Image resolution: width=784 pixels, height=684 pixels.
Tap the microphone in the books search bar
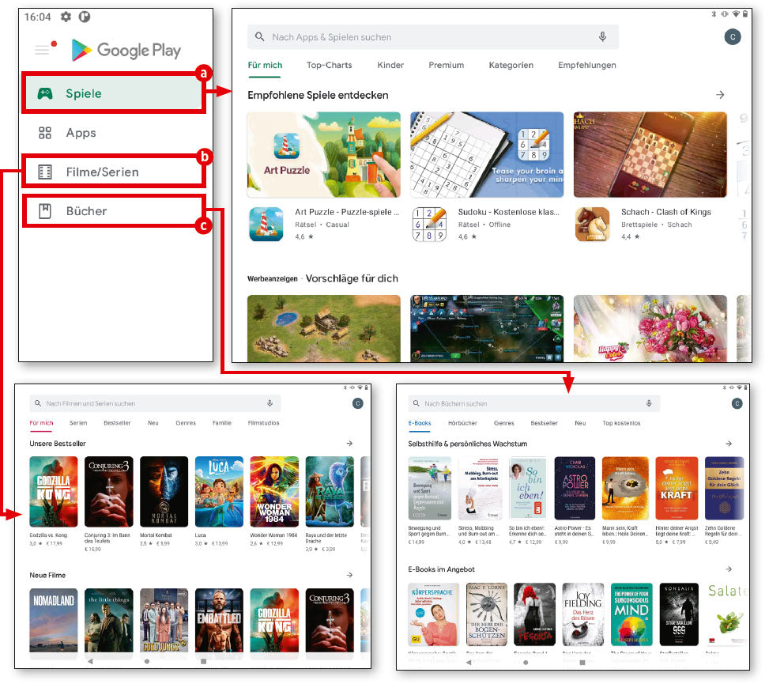pyautogui.click(x=649, y=403)
